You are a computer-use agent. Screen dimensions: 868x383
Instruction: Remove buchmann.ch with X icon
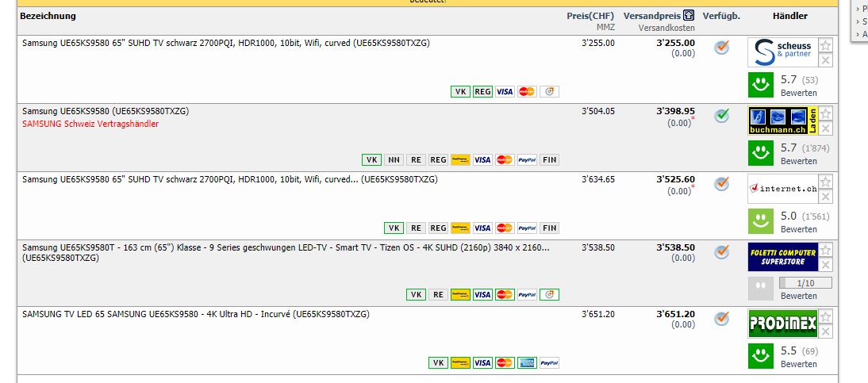tap(825, 129)
